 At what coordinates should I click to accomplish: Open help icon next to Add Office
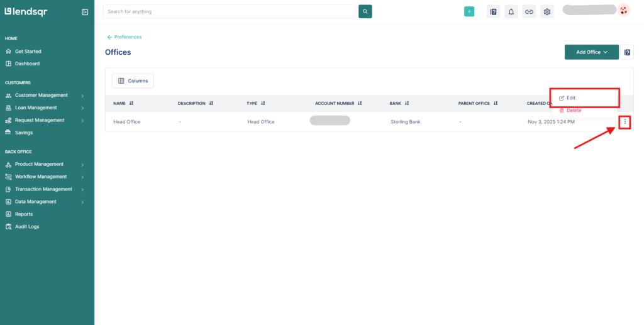(628, 52)
